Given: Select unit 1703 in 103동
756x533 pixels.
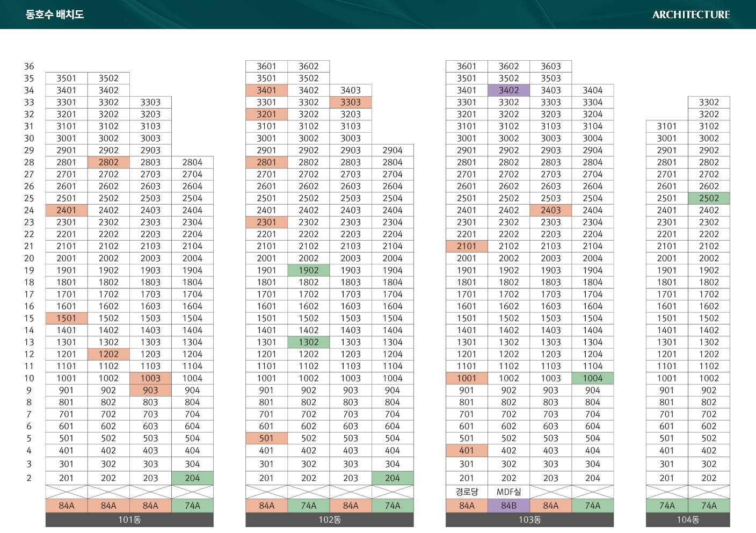Looking at the screenshot, I should [x=551, y=294].
